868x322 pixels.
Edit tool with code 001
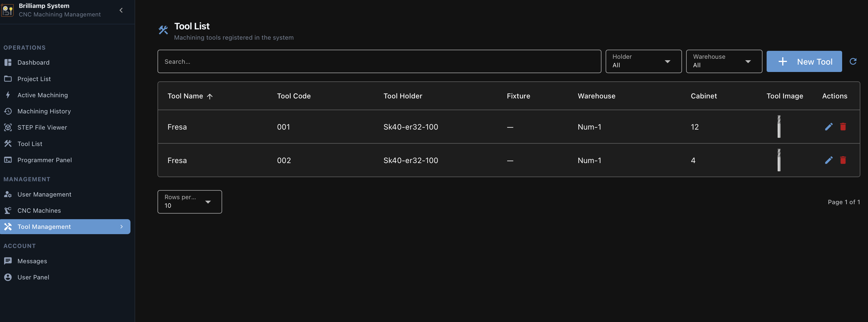pyautogui.click(x=829, y=127)
